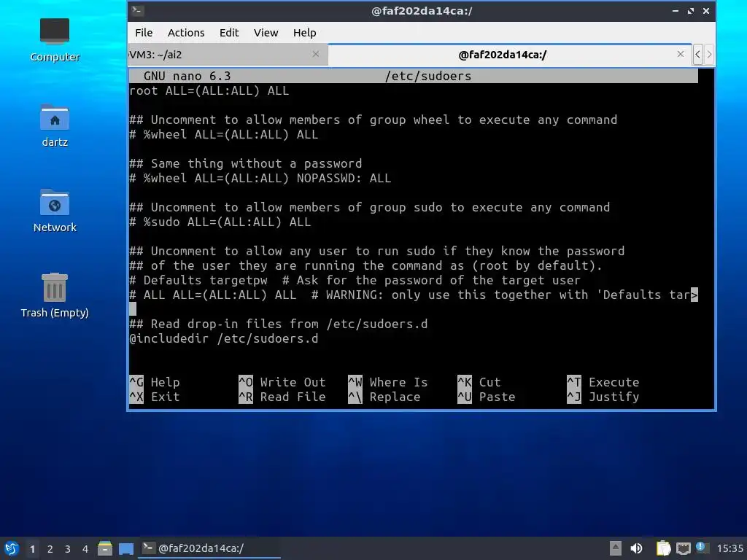The image size is (747, 560).
Task: Open the update notification tray icon
Action: (701, 548)
